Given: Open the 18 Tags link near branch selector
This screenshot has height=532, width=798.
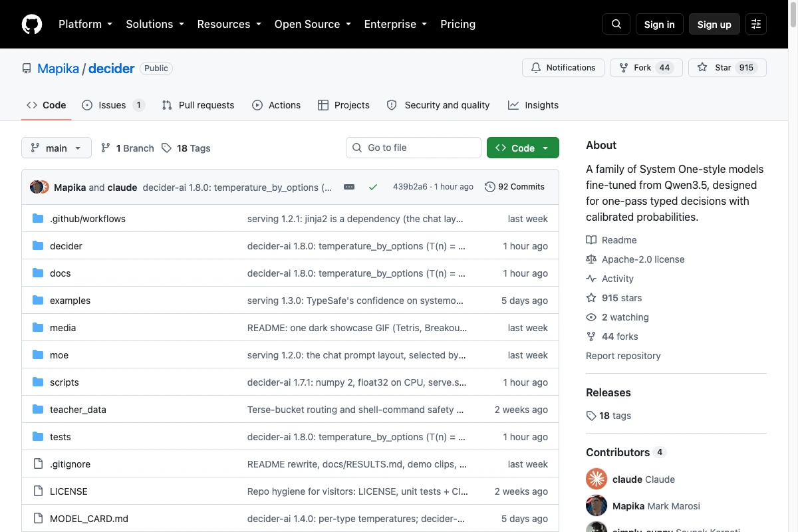Looking at the screenshot, I should click(186, 148).
